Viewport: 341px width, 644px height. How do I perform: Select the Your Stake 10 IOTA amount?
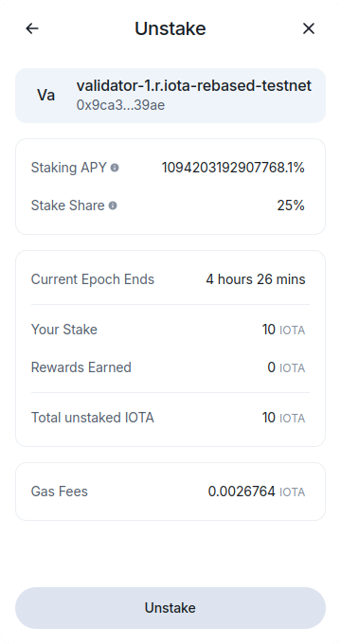pos(283,330)
